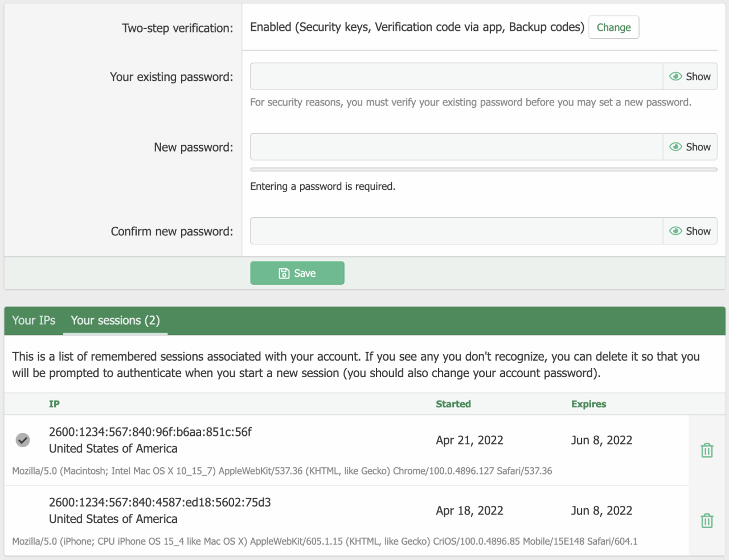Change two-step verification settings

(x=613, y=27)
